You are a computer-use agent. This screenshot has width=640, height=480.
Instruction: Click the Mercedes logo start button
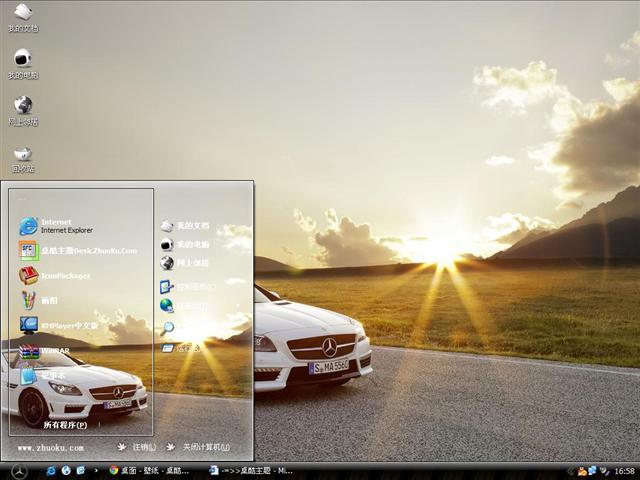point(19,470)
